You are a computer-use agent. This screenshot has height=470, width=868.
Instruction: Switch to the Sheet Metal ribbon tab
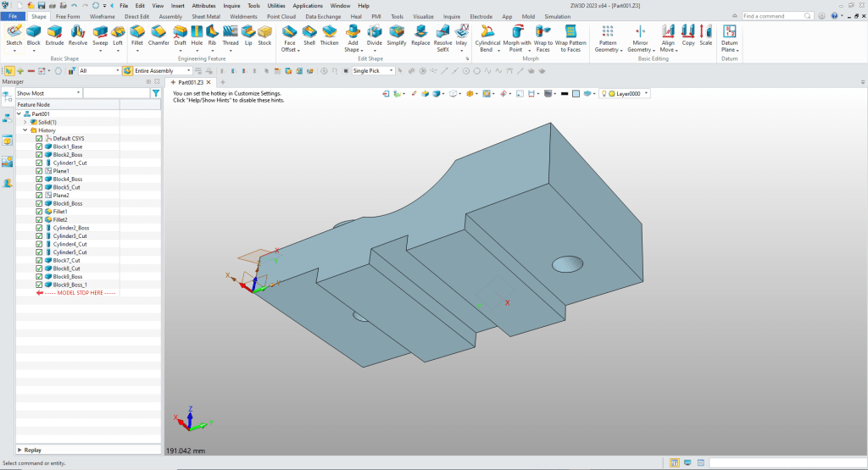[x=205, y=16]
